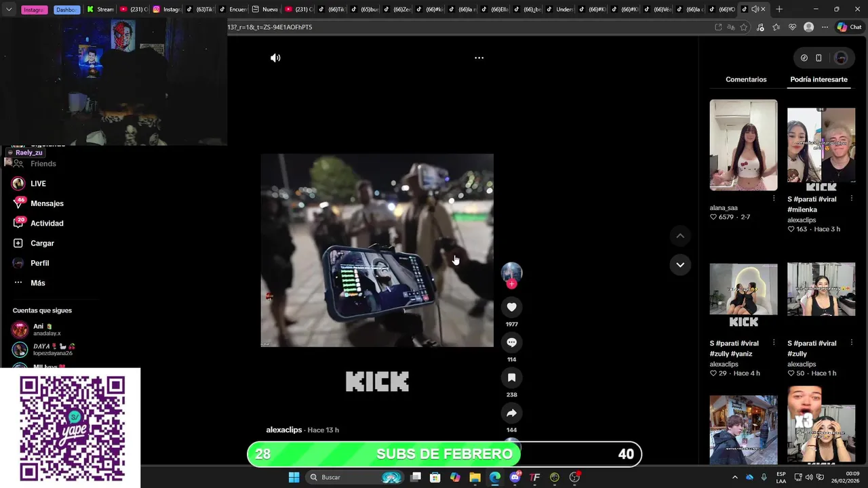Click the taskbar Buscar search box

[355, 477]
